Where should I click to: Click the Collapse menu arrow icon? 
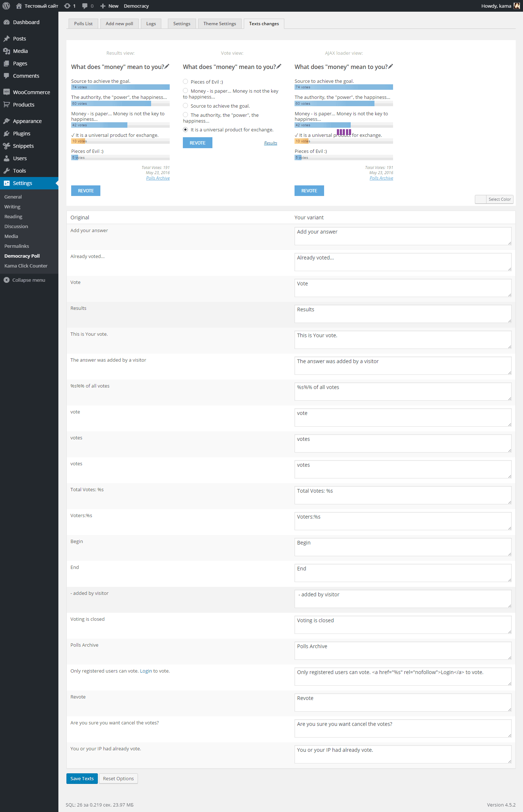(7, 280)
